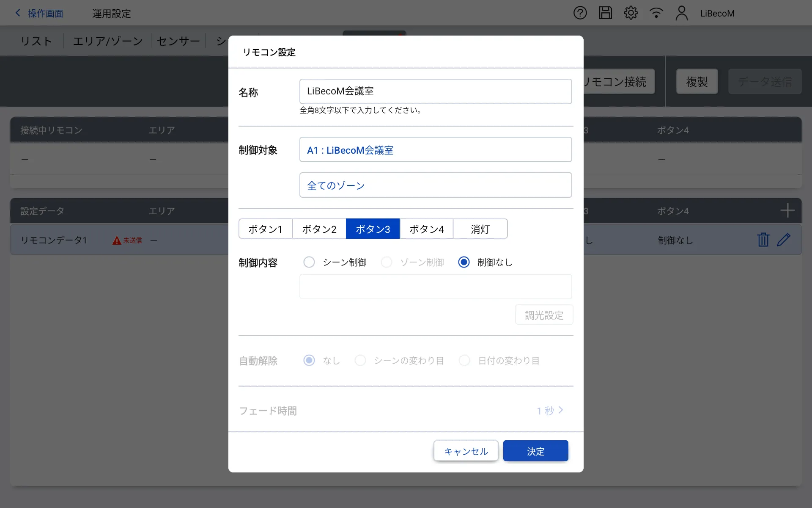The width and height of the screenshot is (812, 508).
Task: Select the 制御なし radio option
Action: [464, 262]
